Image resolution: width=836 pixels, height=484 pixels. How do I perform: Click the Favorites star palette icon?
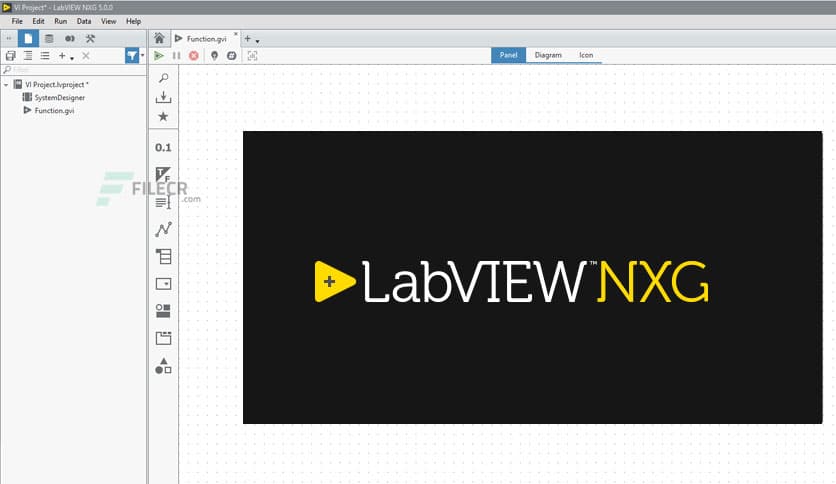tap(163, 116)
